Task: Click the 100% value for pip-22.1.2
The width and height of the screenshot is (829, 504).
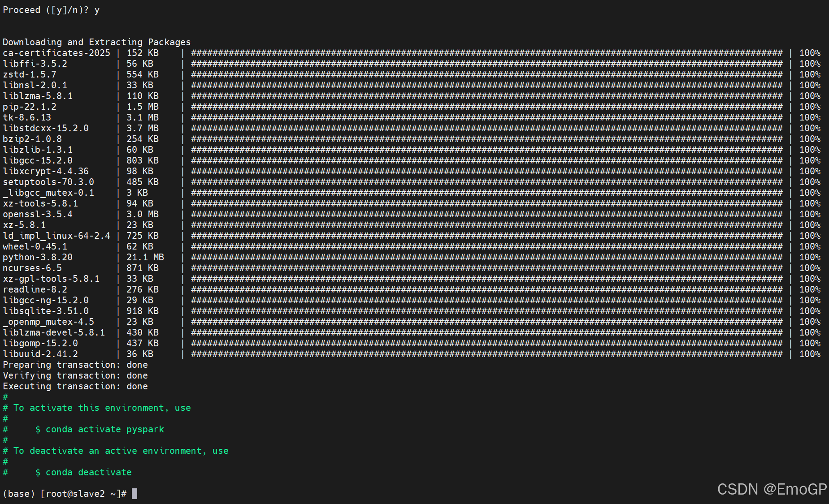Action: (x=810, y=107)
